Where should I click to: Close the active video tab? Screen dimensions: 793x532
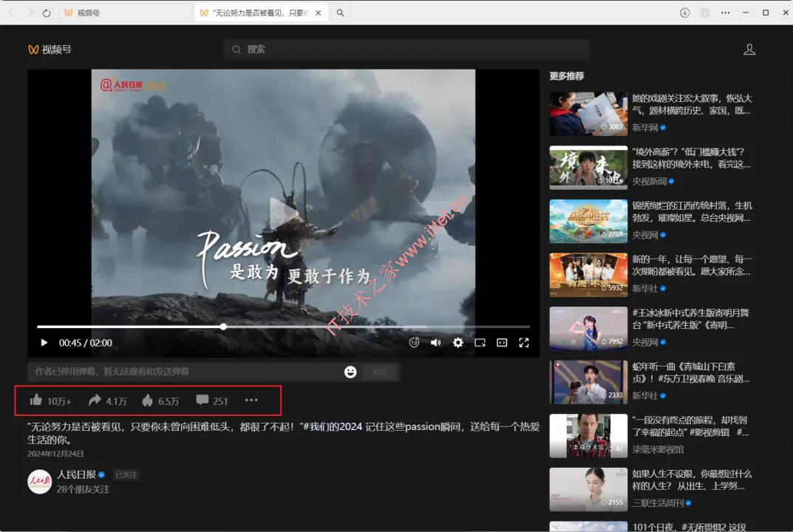pyautogui.click(x=318, y=13)
